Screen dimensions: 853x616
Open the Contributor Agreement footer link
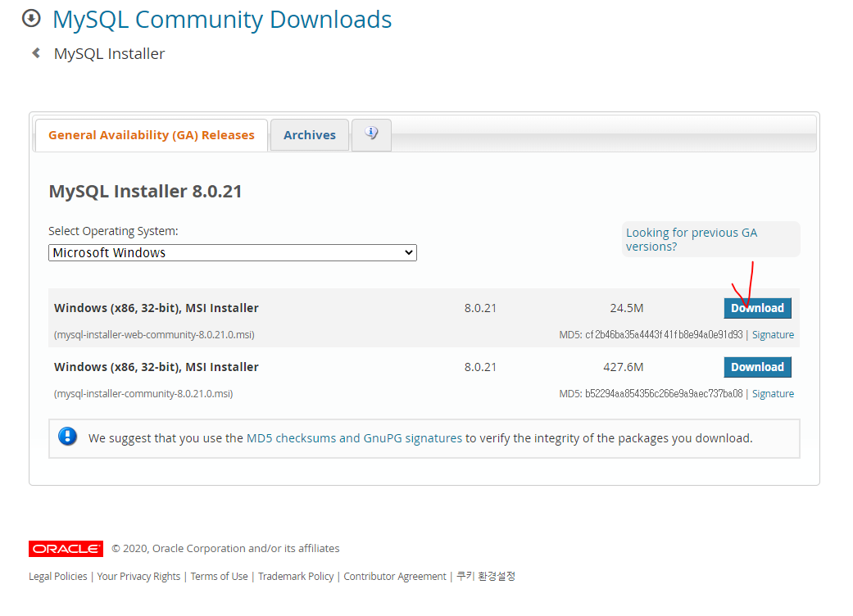[395, 577]
